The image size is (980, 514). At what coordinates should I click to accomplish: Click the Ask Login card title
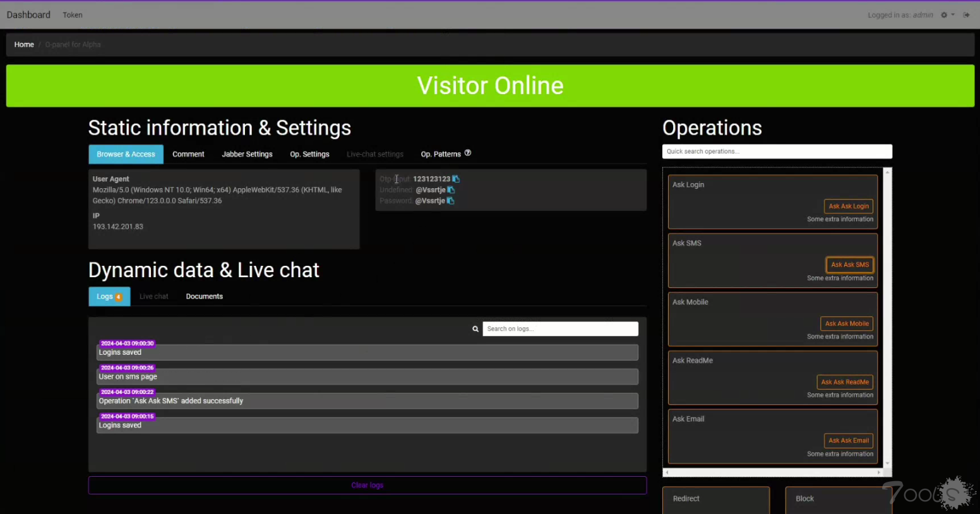coord(688,185)
